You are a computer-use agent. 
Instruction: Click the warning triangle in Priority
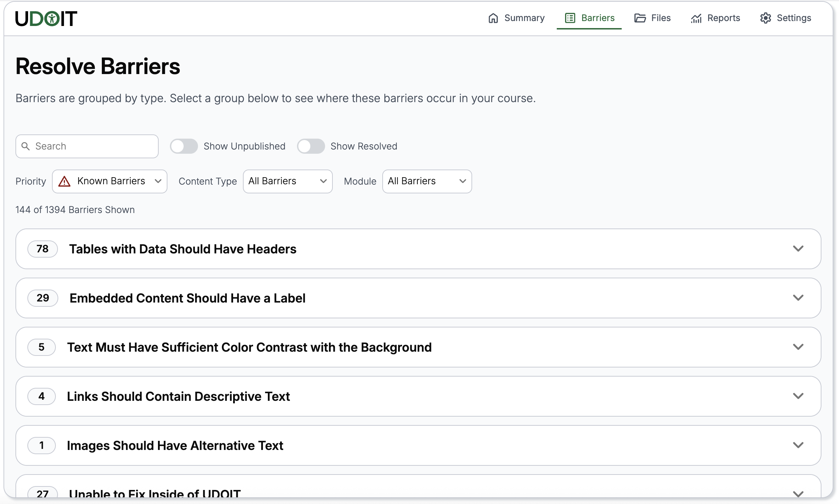[x=64, y=181]
